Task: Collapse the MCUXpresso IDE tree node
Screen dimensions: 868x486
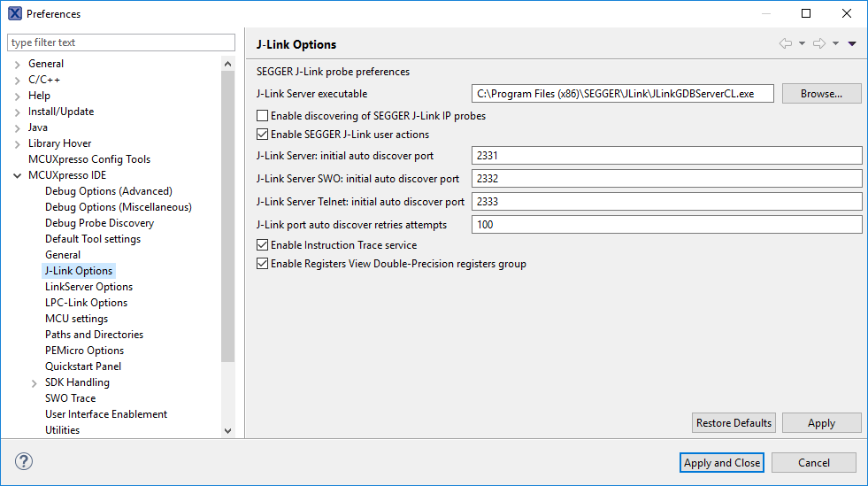Action: click(x=18, y=175)
